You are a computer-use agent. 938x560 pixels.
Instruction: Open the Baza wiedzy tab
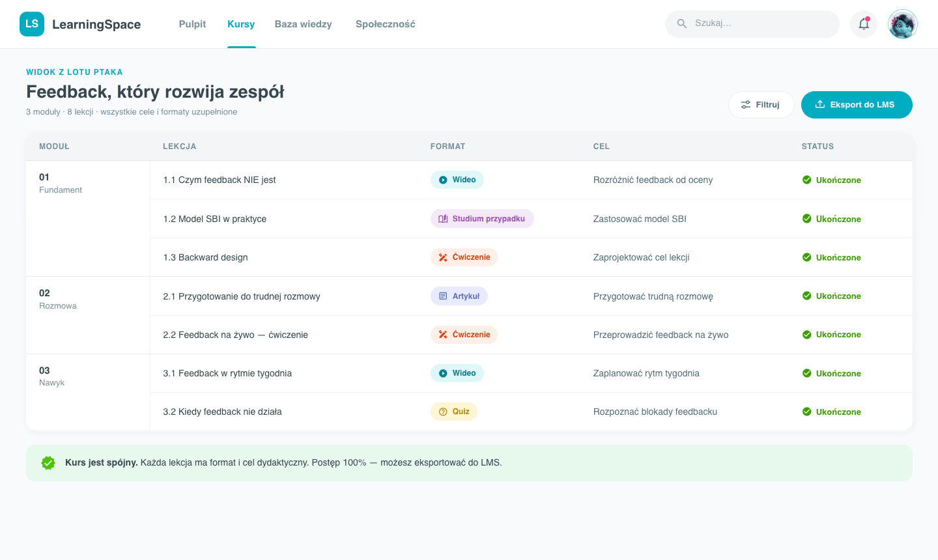point(304,24)
